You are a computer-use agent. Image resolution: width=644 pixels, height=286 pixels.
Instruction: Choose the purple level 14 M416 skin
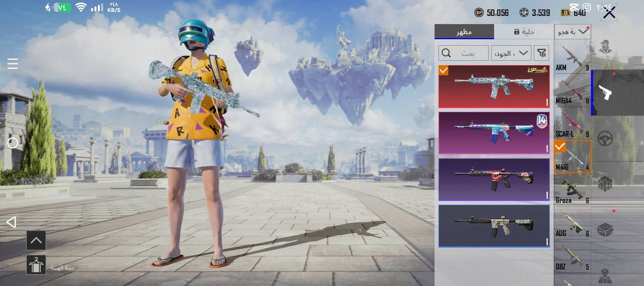(x=494, y=133)
